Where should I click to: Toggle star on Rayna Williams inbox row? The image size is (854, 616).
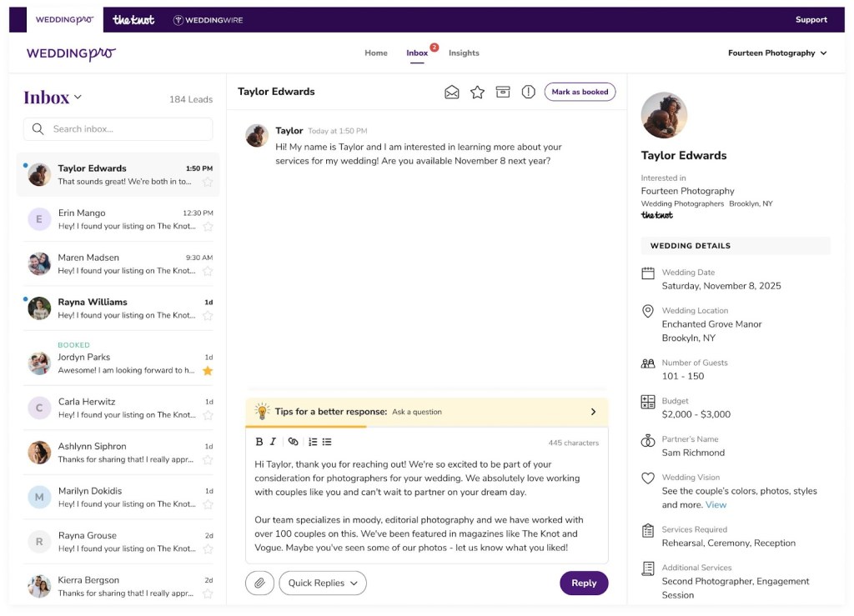[x=208, y=316]
